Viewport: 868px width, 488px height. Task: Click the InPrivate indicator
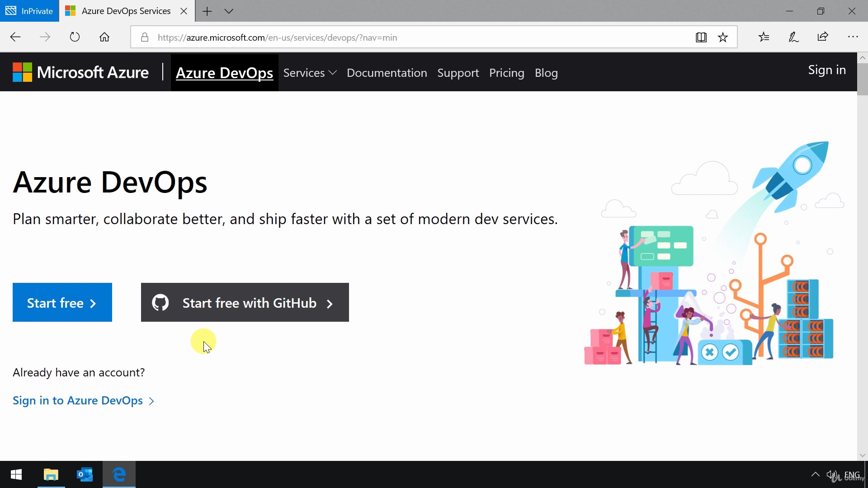click(x=29, y=11)
